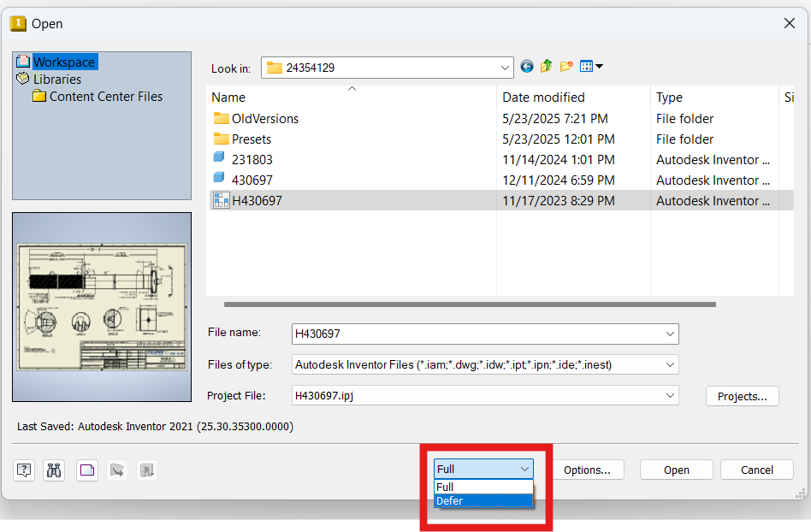Click the New file icon
This screenshot has height=532, width=811.
[86, 470]
